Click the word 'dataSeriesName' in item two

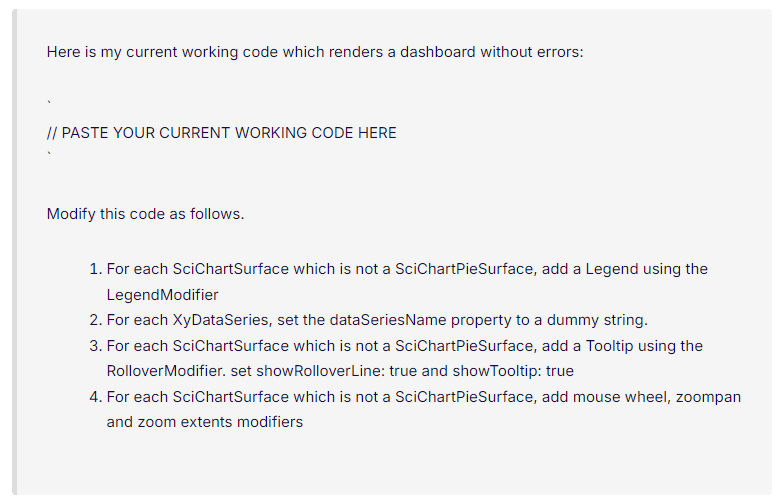coord(388,320)
